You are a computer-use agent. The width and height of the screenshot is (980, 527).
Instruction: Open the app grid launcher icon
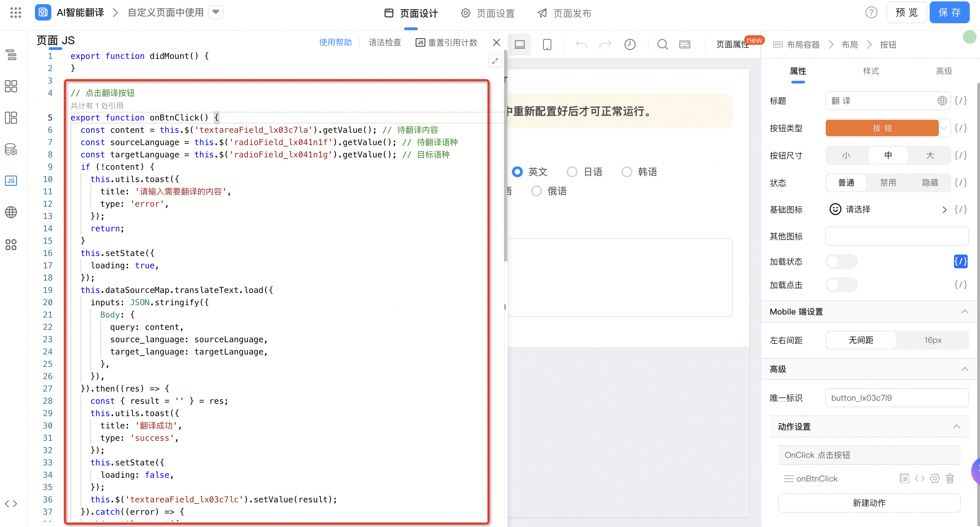point(16,13)
